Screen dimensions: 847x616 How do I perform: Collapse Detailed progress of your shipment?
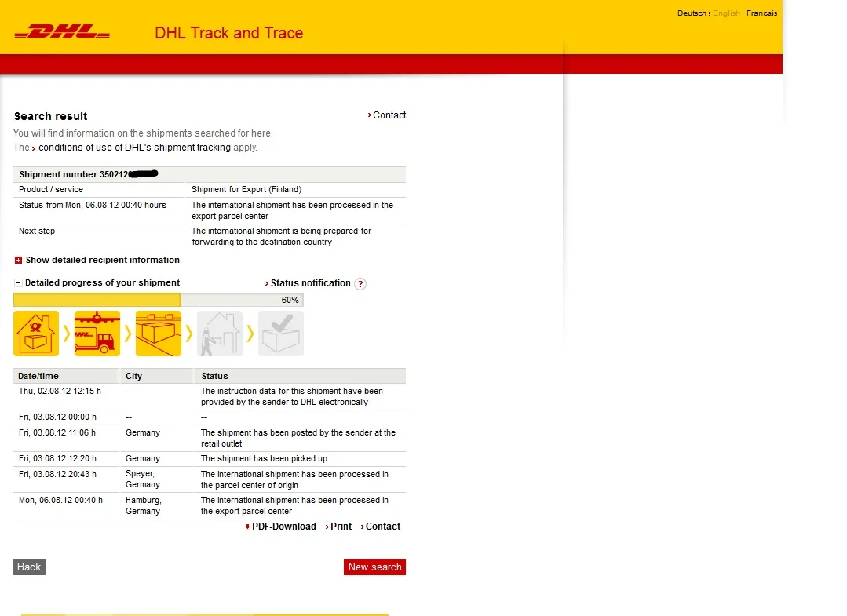click(x=18, y=283)
